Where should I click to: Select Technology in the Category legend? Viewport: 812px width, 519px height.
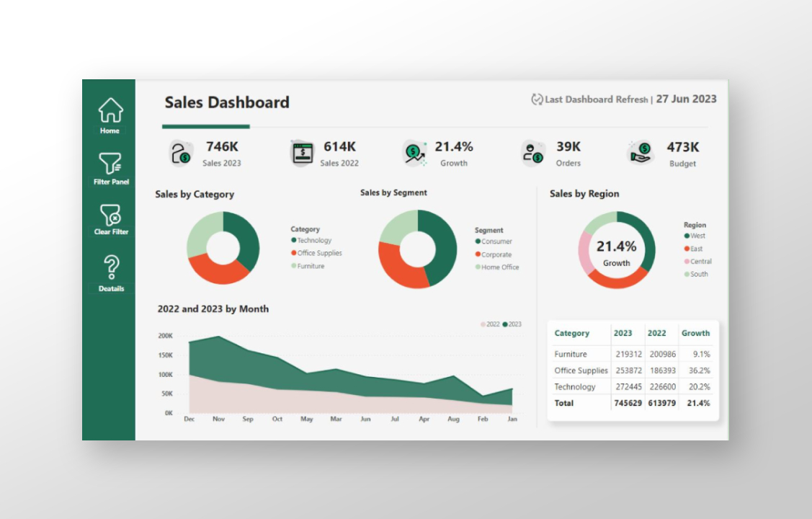[314, 241]
